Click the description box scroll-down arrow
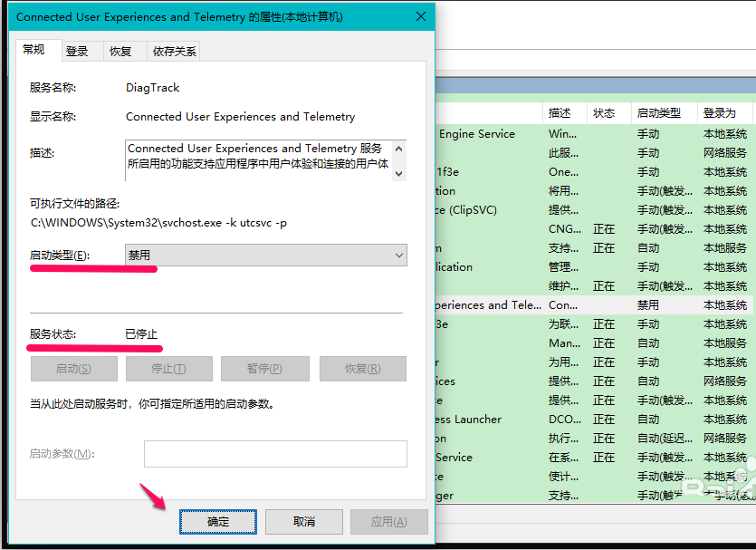The height and width of the screenshot is (550, 756). point(400,172)
